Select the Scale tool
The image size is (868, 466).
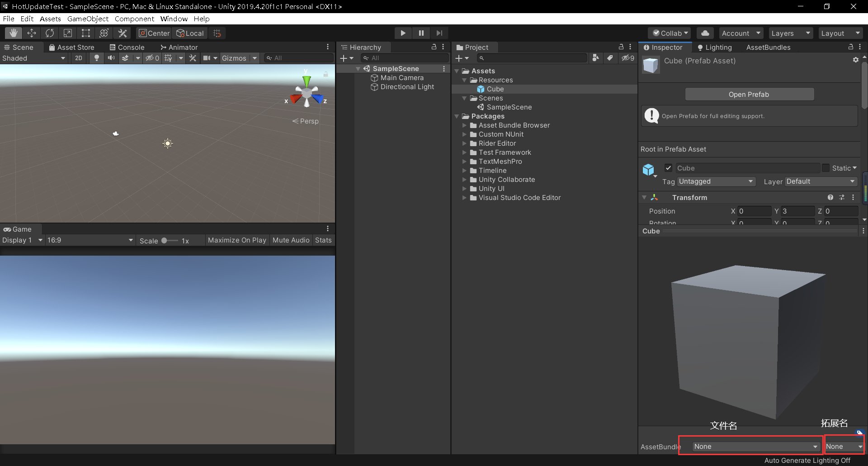coord(68,33)
